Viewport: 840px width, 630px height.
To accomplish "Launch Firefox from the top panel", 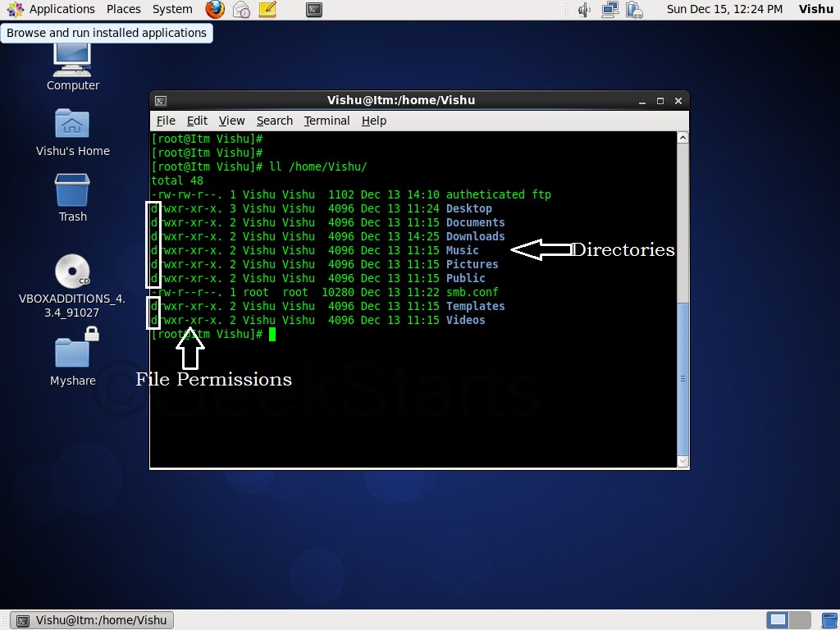I will 215,9.
